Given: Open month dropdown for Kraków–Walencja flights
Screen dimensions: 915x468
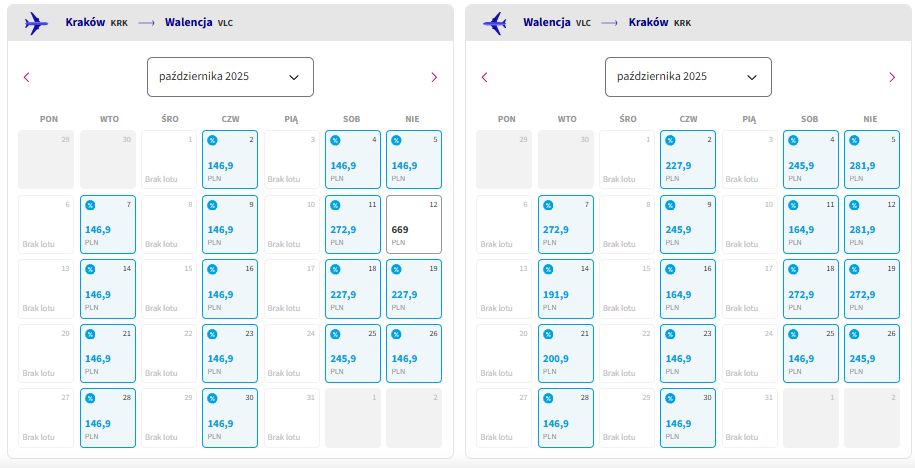Looking at the screenshot, I should point(231,77).
